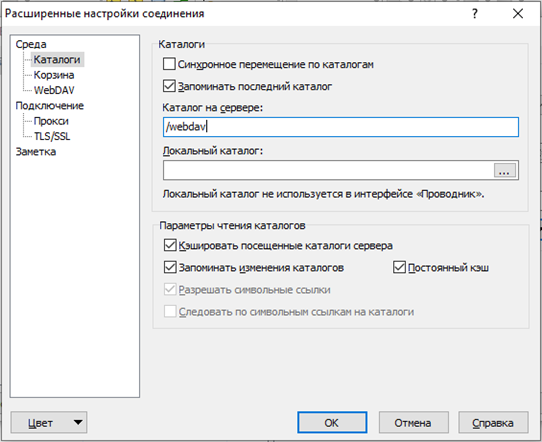
Task: Close the Расширенные настройки соединения dialog
Action: click(x=518, y=14)
